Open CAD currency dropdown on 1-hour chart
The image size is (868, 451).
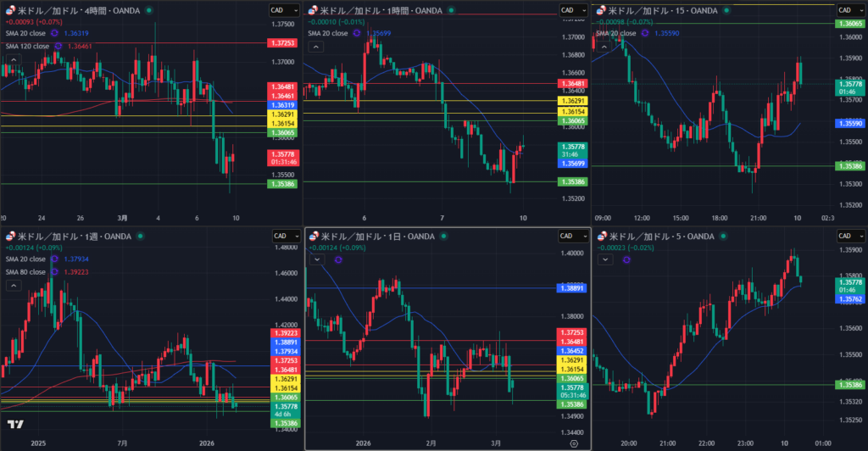tap(573, 10)
